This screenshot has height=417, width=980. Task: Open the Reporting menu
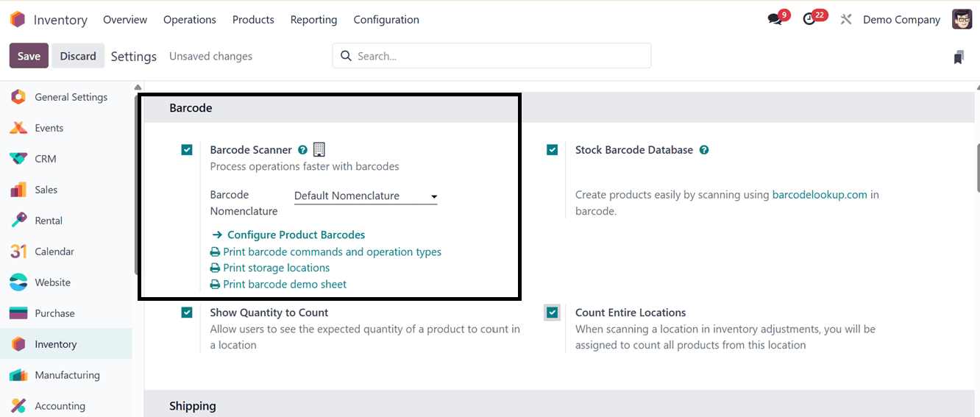pos(313,20)
